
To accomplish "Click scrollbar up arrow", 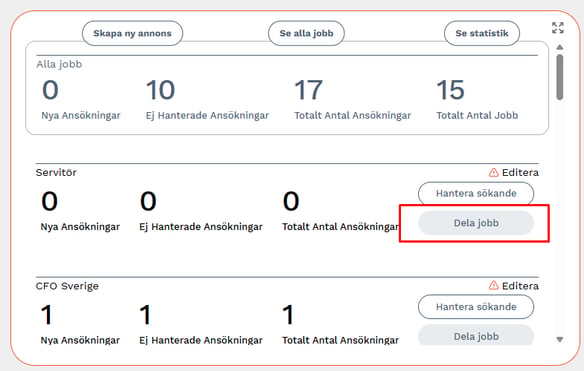I will tap(559, 47).
